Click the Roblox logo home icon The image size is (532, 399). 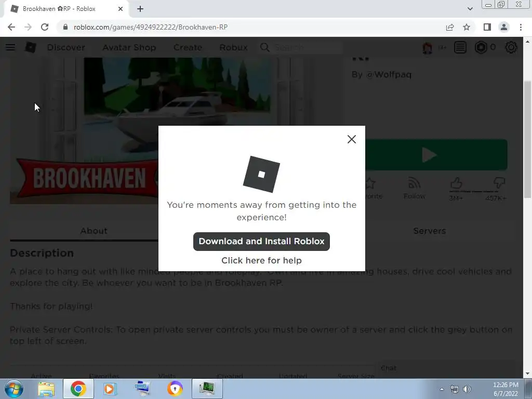click(x=31, y=47)
